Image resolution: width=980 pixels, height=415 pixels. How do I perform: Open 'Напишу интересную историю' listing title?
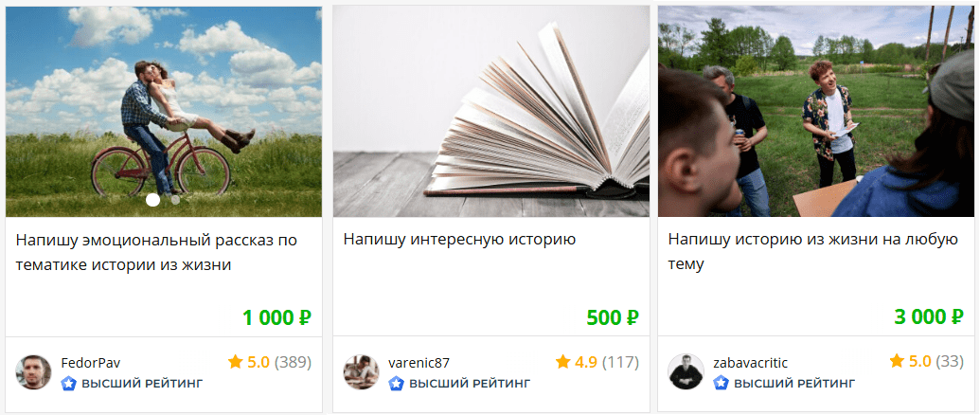(459, 240)
